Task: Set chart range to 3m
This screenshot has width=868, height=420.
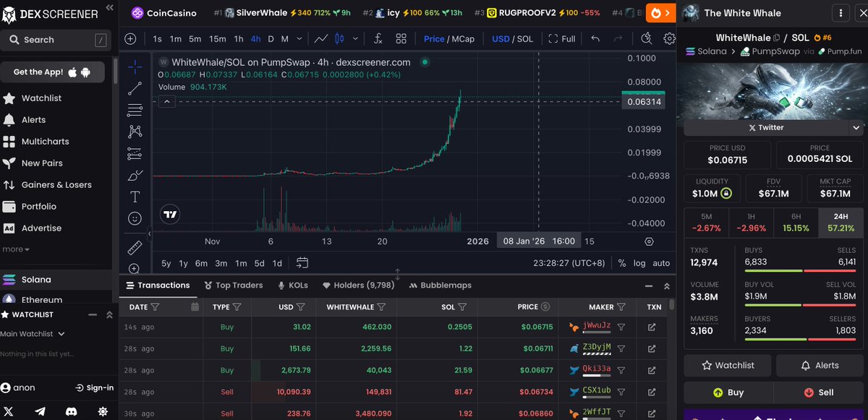Action: point(221,263)
